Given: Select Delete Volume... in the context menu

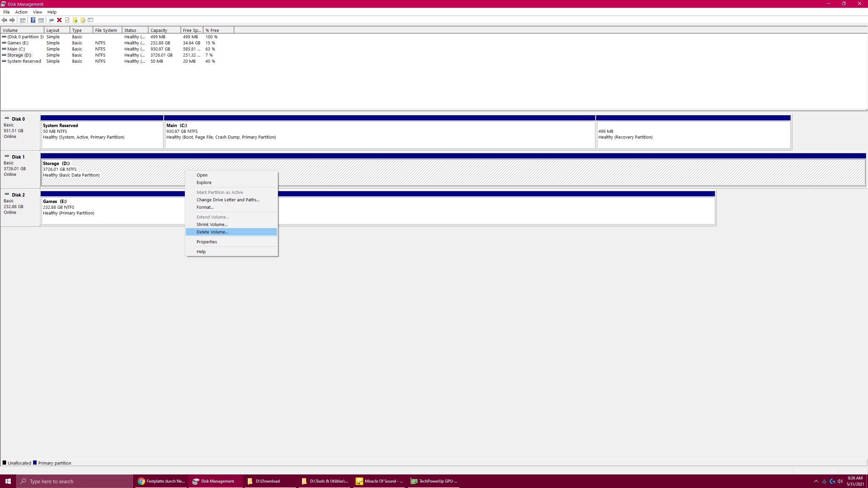Looking at the screenshot, I should (212, 232).
